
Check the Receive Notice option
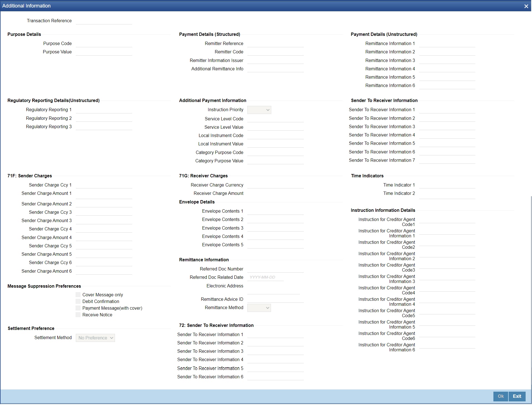[x=78, y=315]
